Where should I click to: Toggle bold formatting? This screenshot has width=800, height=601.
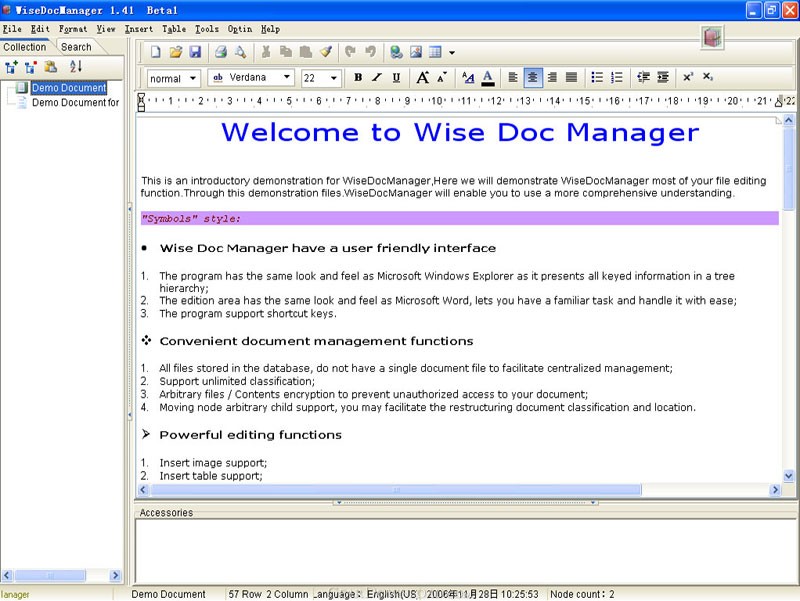coord(358,77)
